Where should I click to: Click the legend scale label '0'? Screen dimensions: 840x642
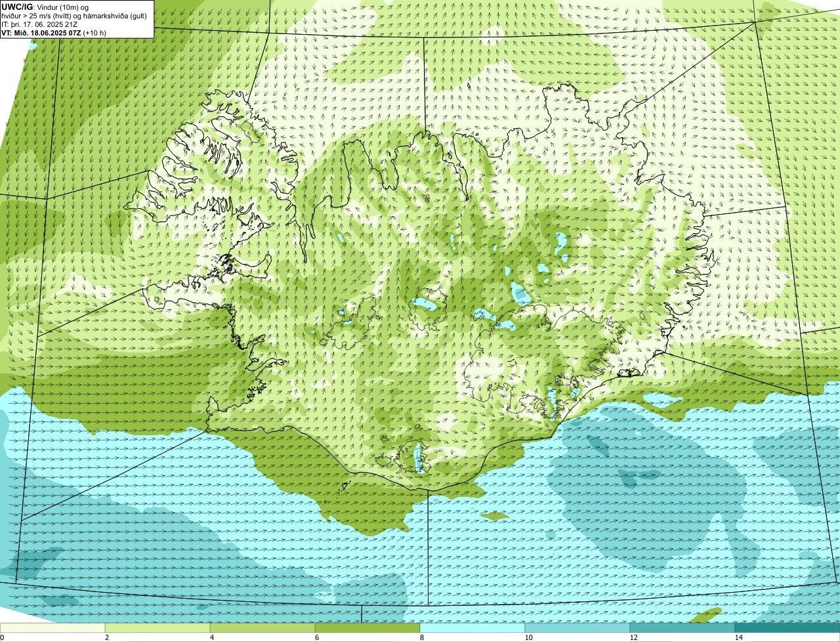click(2, 637)
